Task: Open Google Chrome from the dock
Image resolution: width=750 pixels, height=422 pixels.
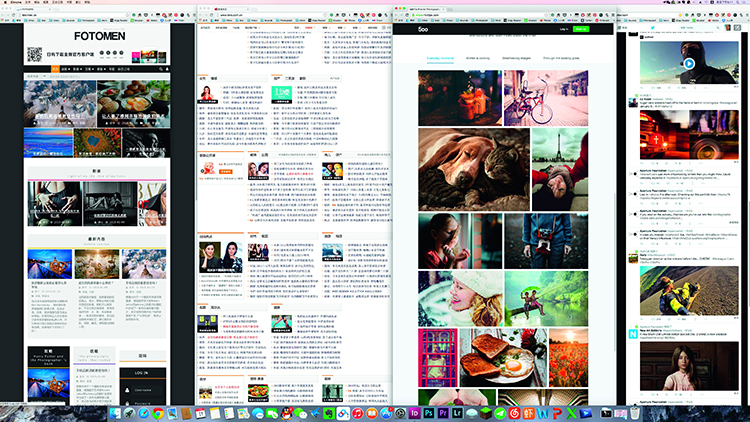Action: coord(158,412)
